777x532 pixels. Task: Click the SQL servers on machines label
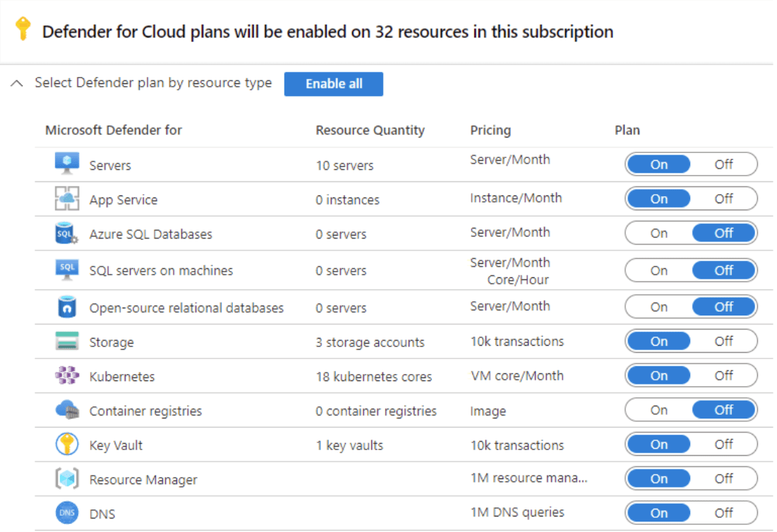tap(161, 270)
